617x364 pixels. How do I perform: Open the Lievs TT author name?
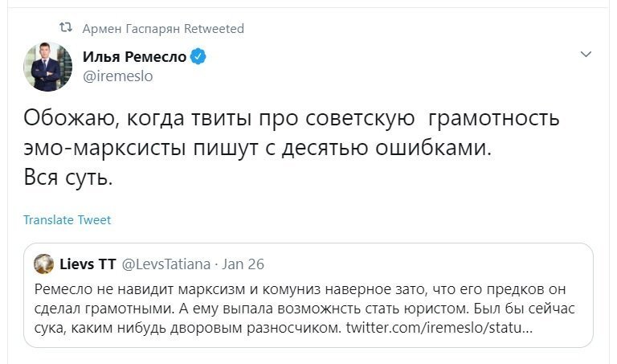(x=88, y=264)
